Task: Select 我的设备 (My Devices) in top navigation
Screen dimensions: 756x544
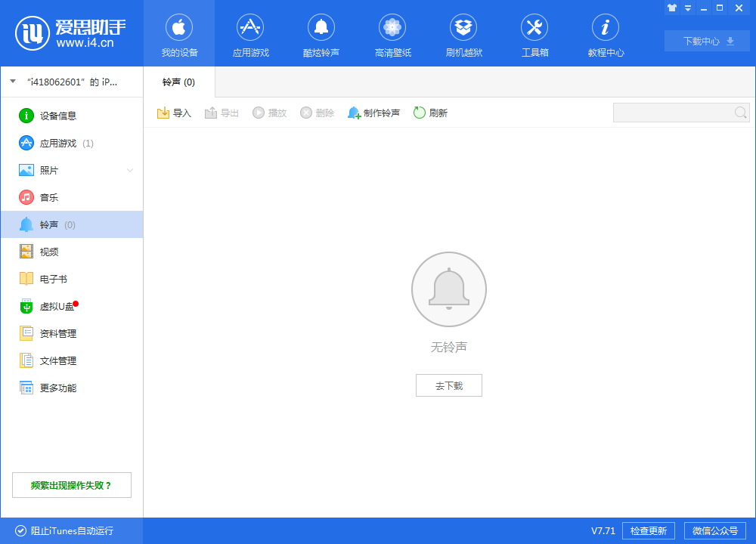Action: click(x=179, y=34)
